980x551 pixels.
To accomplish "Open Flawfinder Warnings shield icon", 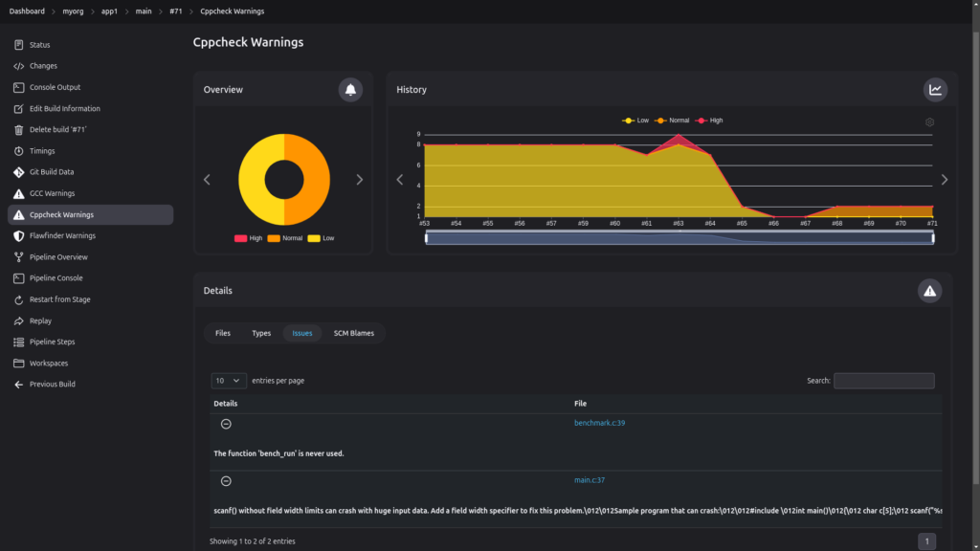I will point(19,236).
